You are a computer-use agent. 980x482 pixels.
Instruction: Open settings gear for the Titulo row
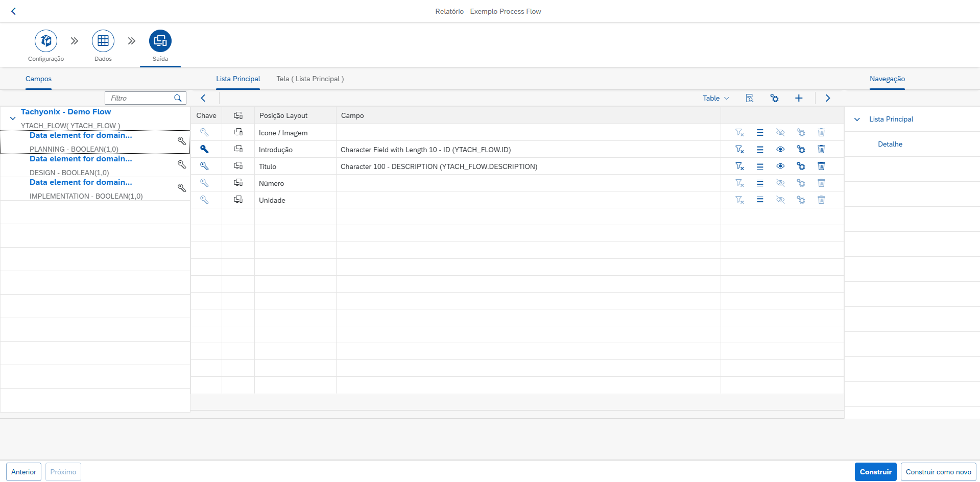point(801,166)
